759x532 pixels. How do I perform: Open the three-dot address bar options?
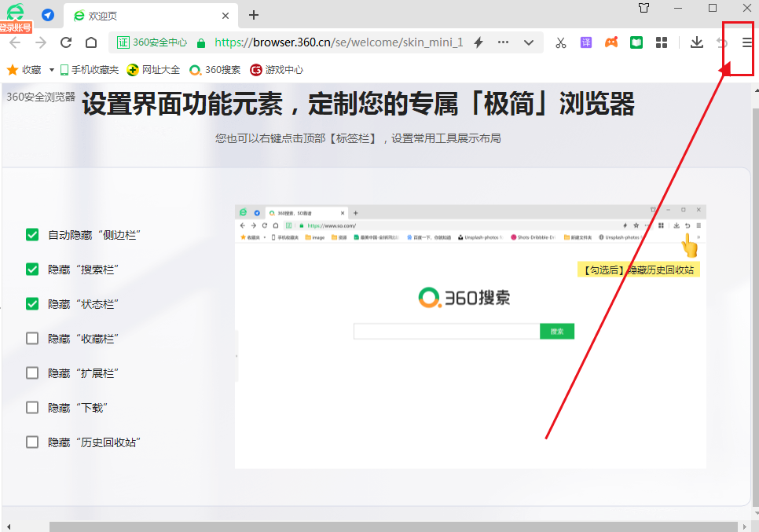(504, 42)
